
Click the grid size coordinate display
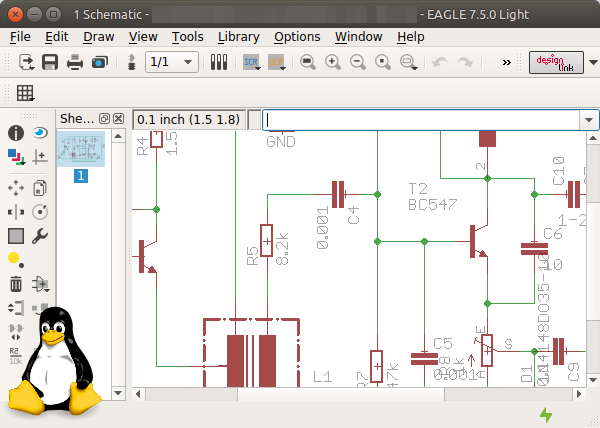click(189, 120)
